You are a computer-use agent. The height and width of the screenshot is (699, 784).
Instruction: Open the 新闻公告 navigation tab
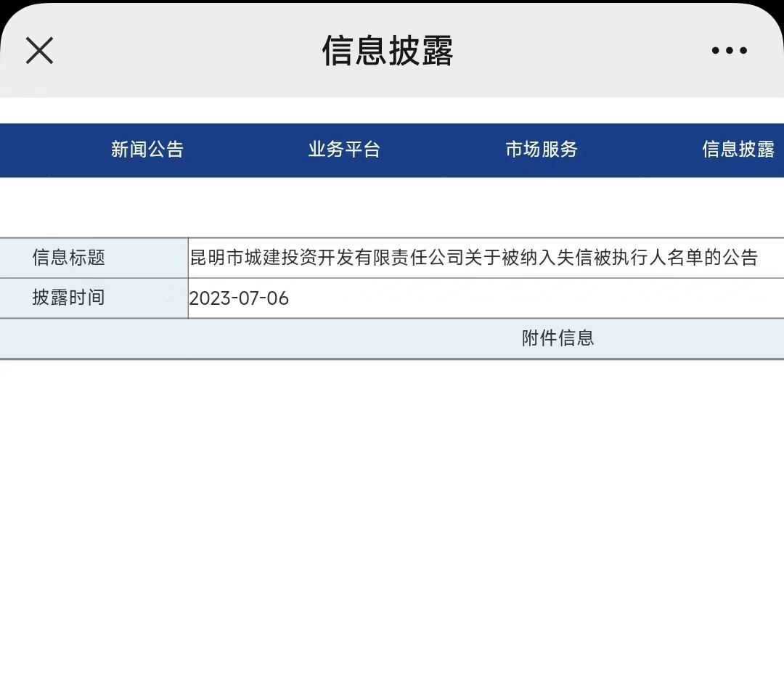pyautogui.click(x=147, y=149)
